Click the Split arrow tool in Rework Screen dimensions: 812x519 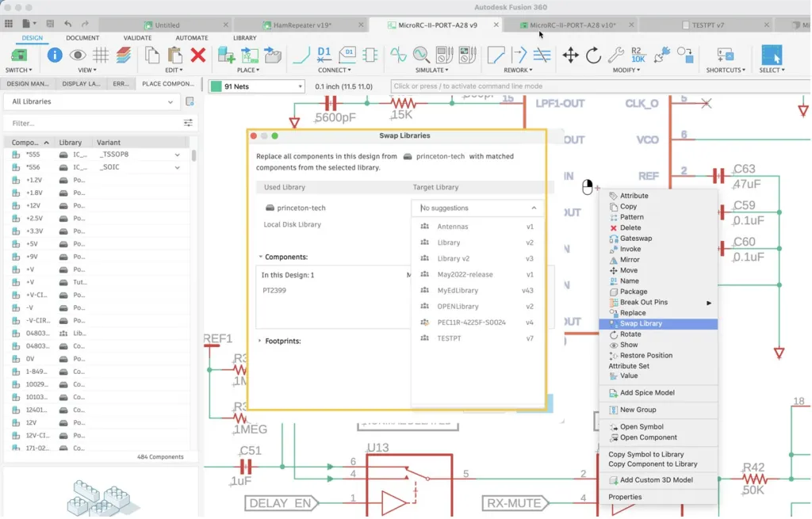[x=519, y=55]
